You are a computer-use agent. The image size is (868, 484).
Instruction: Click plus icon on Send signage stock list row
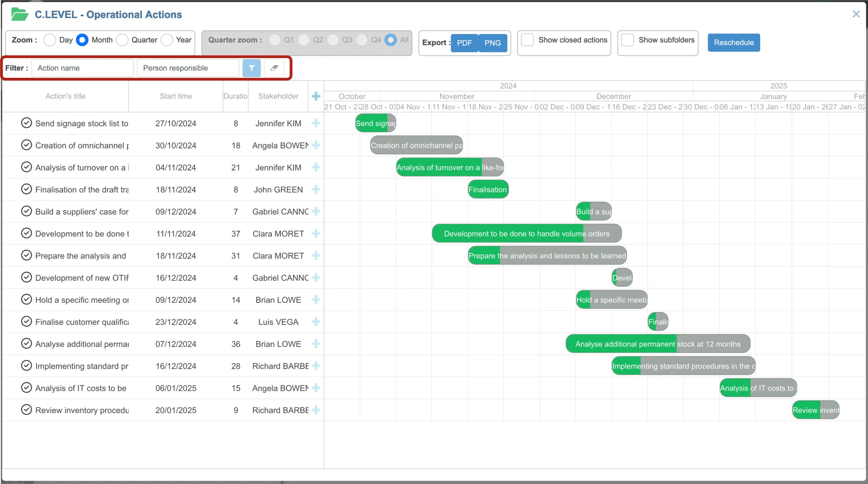point(316,123)
